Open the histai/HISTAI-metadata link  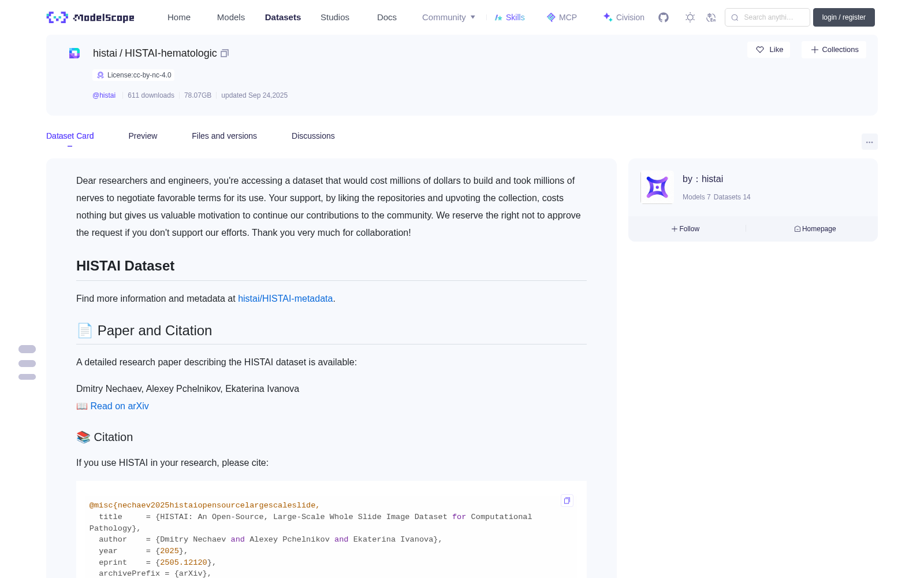[x=285, y=299]
